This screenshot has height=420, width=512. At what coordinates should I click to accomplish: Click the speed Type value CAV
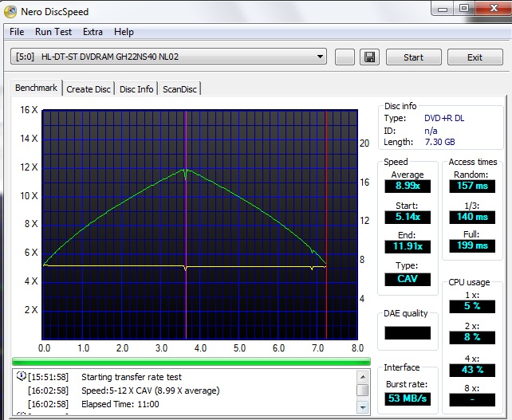click(408, 280)
